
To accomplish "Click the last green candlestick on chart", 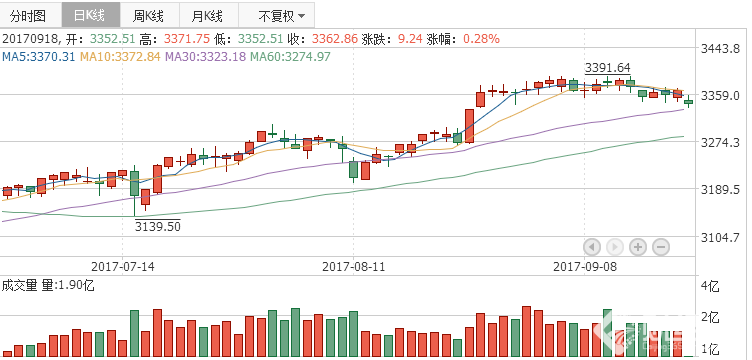I will coord(689,101).
